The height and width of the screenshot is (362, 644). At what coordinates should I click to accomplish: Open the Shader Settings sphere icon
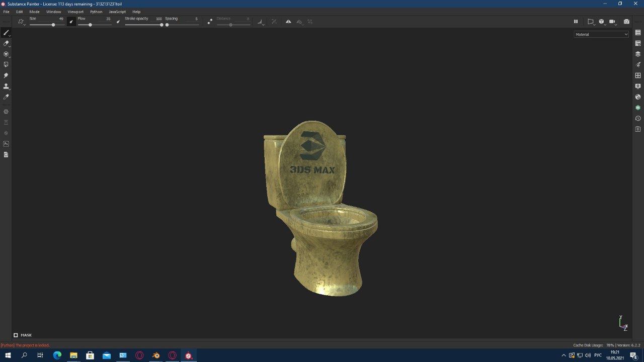[638, 97]
